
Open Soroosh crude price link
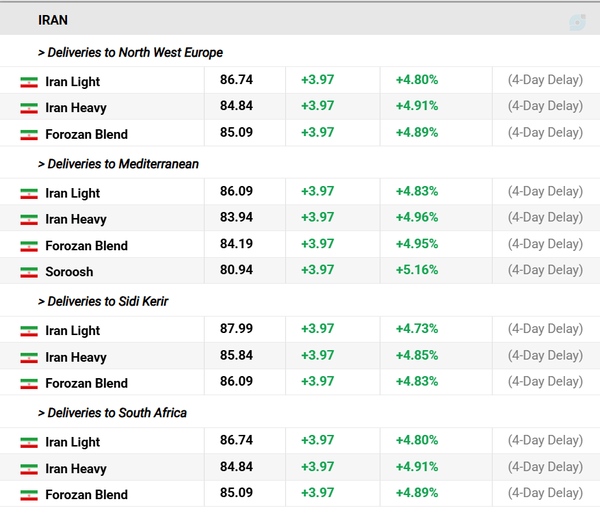pos(69,272)
